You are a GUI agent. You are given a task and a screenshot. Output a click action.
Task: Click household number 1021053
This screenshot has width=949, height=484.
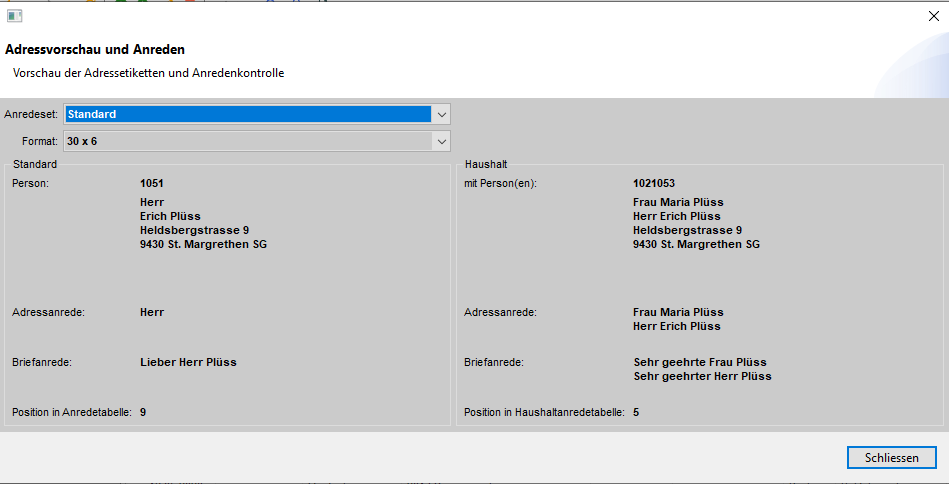point(654,184)
